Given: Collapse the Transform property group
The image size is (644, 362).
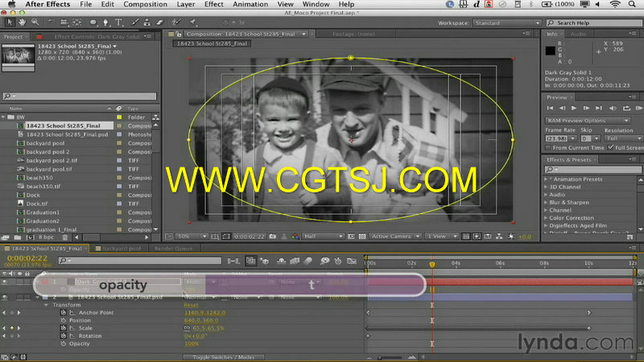Looking at the screenshot, I should (47, 305).
